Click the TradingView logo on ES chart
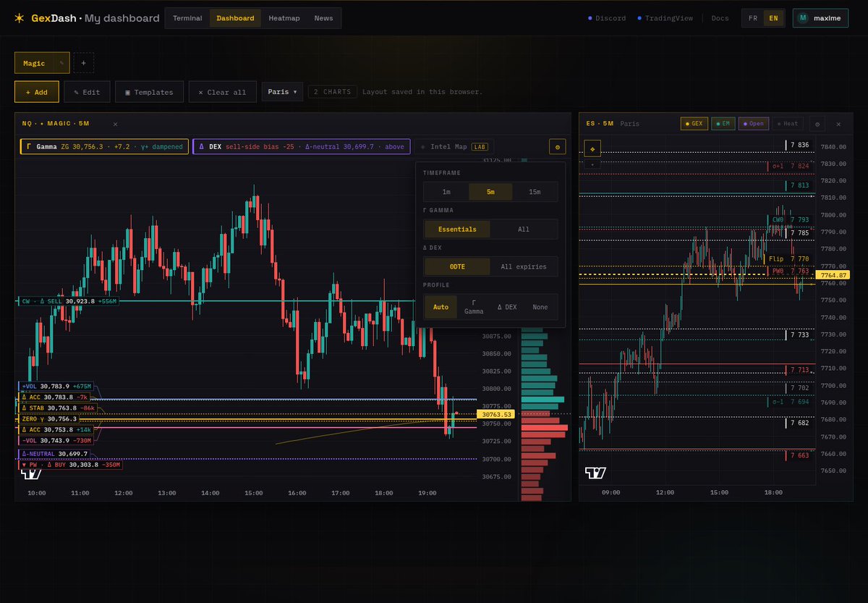 point(595,473)
